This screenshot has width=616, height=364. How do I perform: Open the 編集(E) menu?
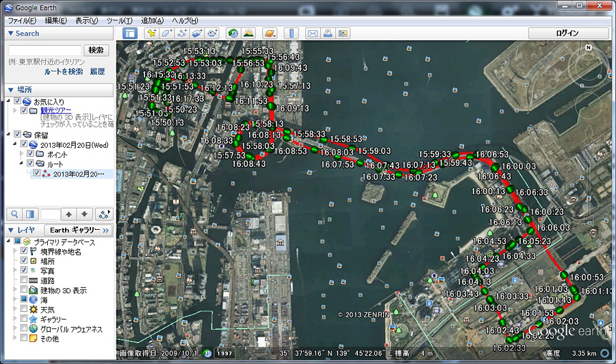click(x=56, y=21)
